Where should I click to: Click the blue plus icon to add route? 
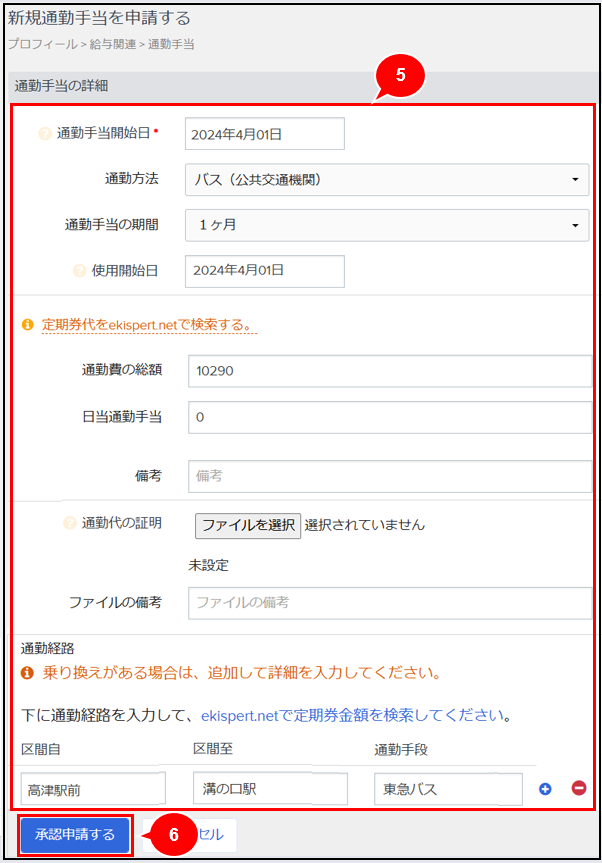pos(546,789)
